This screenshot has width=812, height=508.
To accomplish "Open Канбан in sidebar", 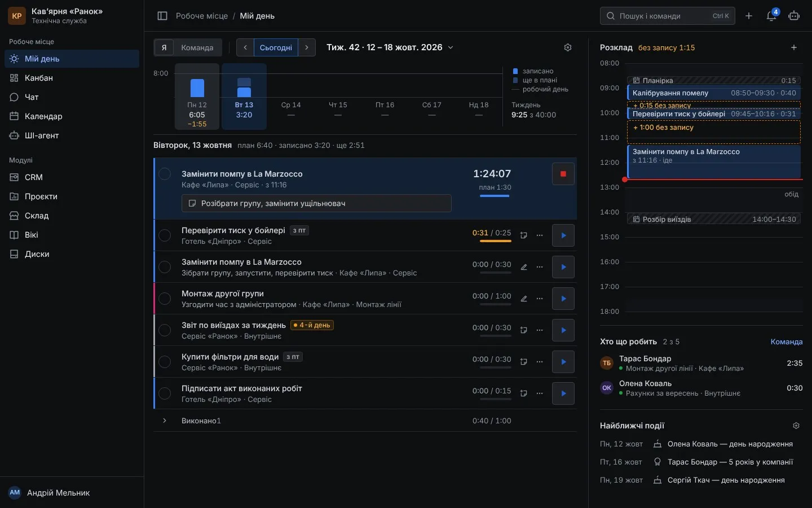I will click(x=72, y=78).
